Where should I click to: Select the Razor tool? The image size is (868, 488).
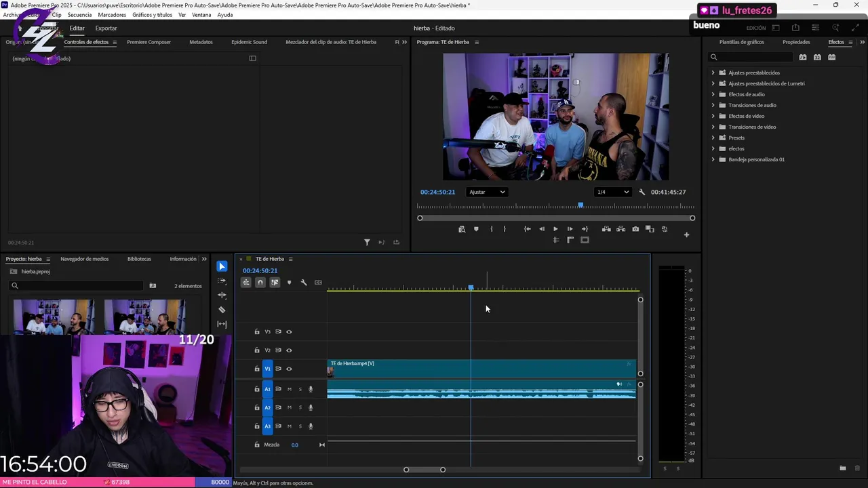222,310
